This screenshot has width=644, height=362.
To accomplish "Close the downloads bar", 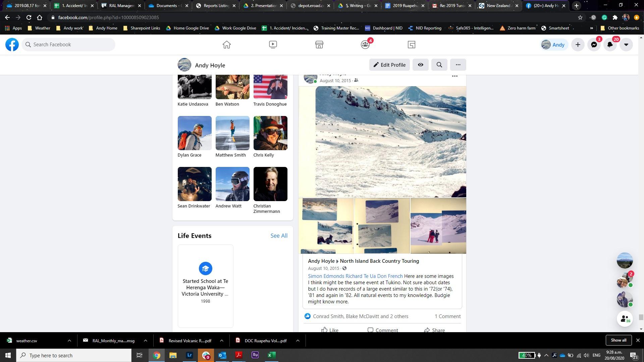I will click(638, 340).
